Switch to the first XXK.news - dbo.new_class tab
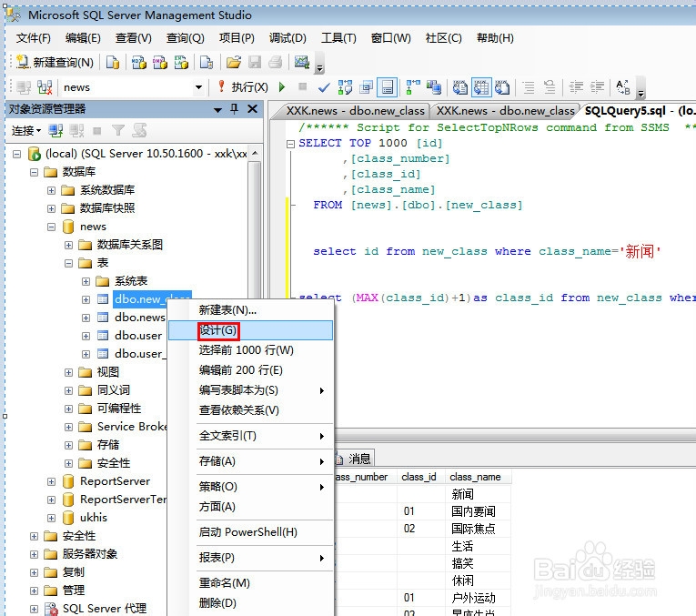 tap(354, 111)
